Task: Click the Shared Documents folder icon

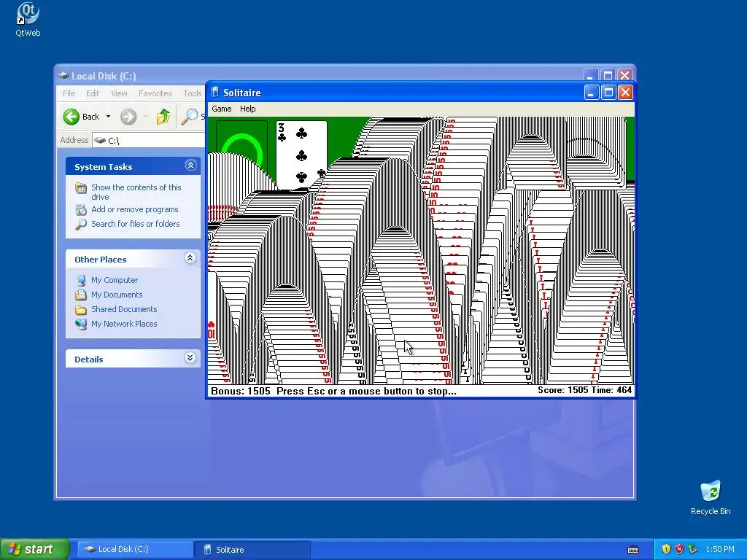Action: [81, 309]
